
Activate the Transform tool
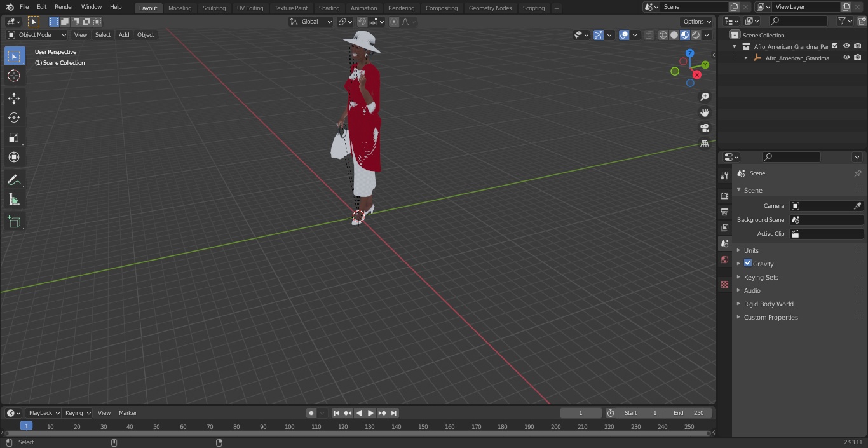click(14, 157)
